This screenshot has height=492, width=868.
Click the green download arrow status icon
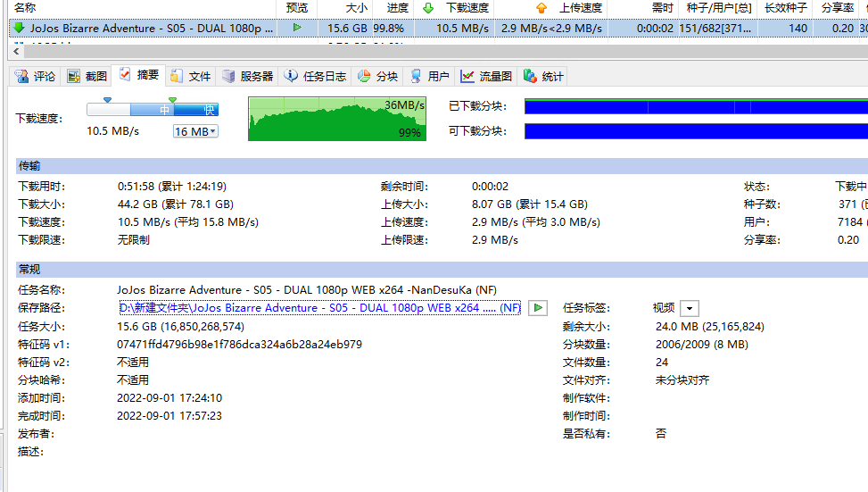(19, 28)
